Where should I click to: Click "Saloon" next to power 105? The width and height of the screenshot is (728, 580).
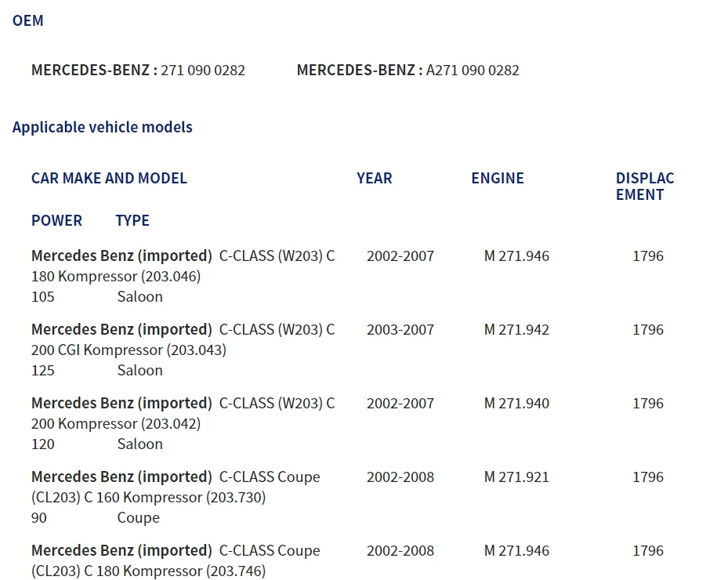point(139,297)
